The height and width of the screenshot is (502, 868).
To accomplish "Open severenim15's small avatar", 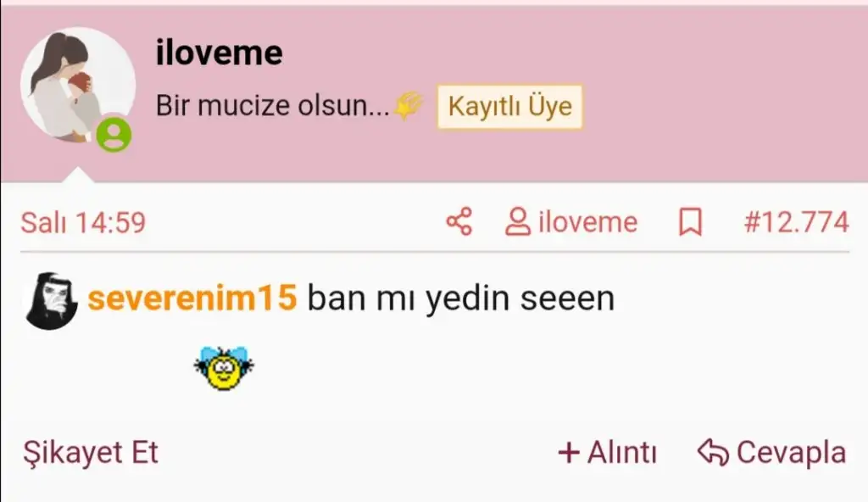I will pos(52,301).
